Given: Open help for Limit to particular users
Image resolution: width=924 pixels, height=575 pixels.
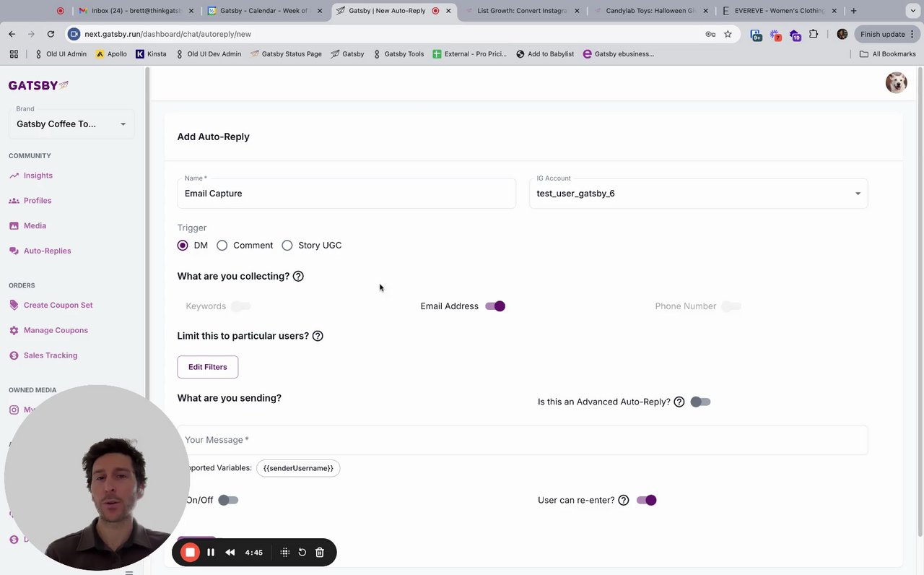Looking at the screenshot, I should (318, 336).
